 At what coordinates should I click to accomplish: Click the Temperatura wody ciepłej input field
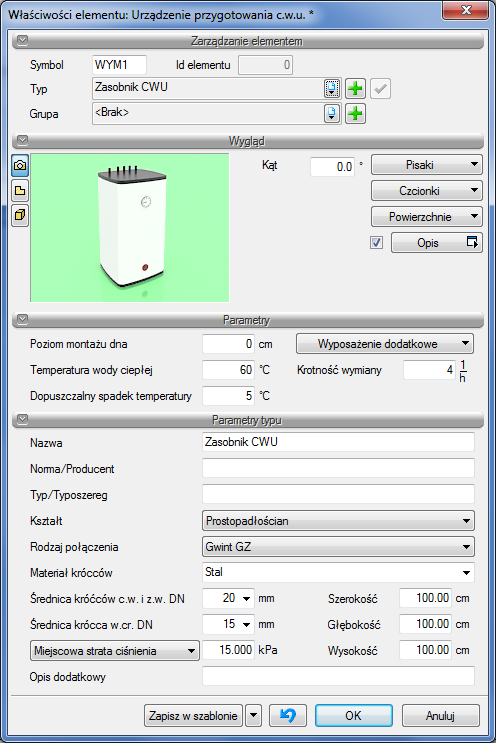228,370
